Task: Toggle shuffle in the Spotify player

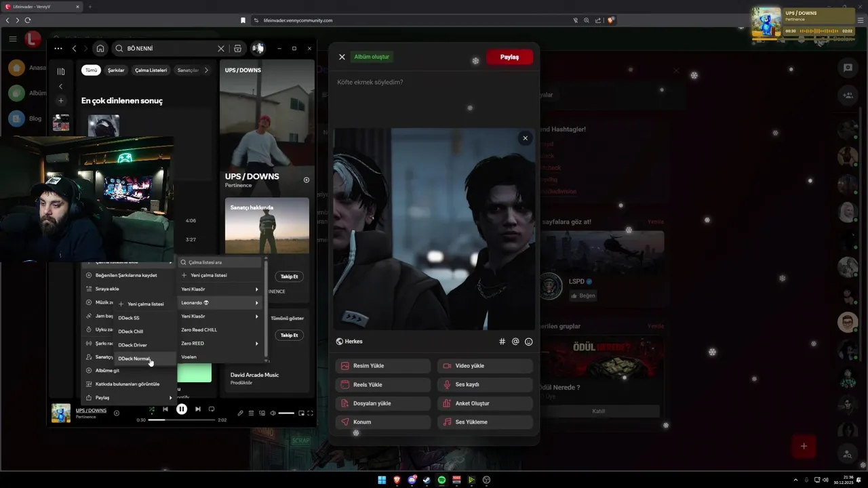Action: 152,409
